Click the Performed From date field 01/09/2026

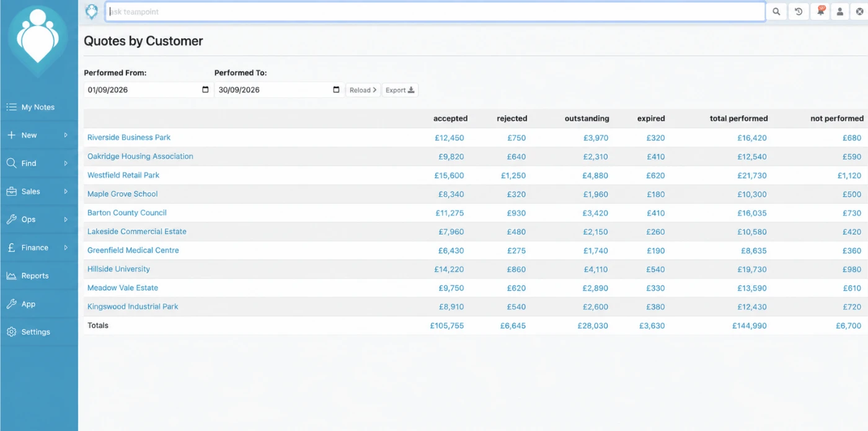[148, 90]
